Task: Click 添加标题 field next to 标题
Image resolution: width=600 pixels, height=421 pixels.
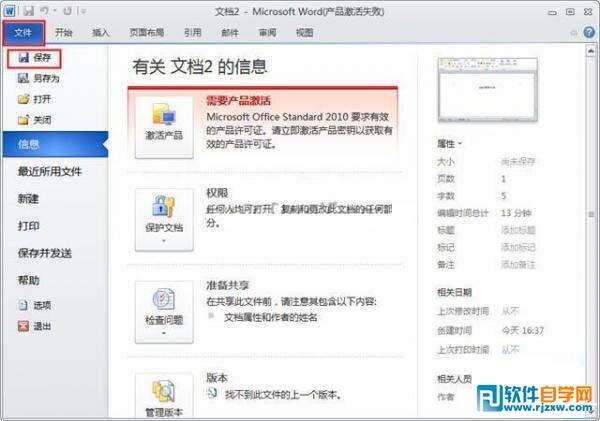Action: pyautogui.click(x=518, y=230)
